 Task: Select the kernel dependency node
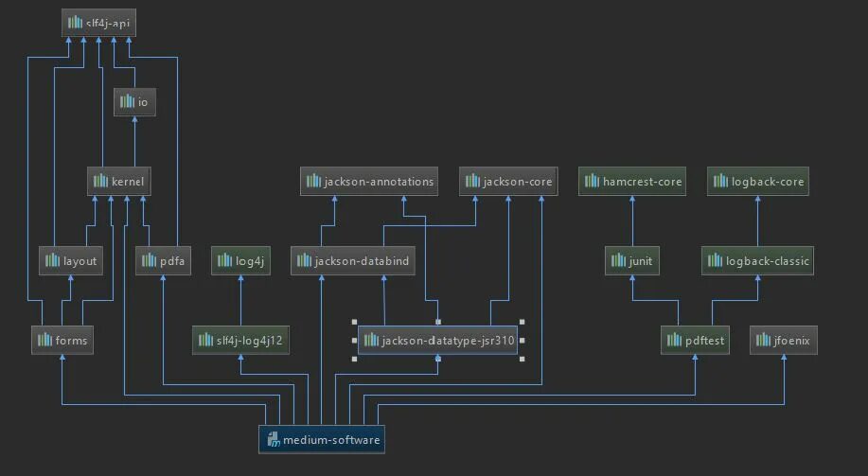click(x=118, y=181)
